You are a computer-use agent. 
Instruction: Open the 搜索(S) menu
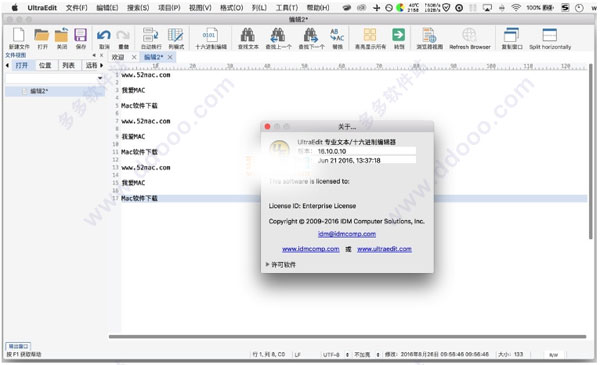point(138,8)
